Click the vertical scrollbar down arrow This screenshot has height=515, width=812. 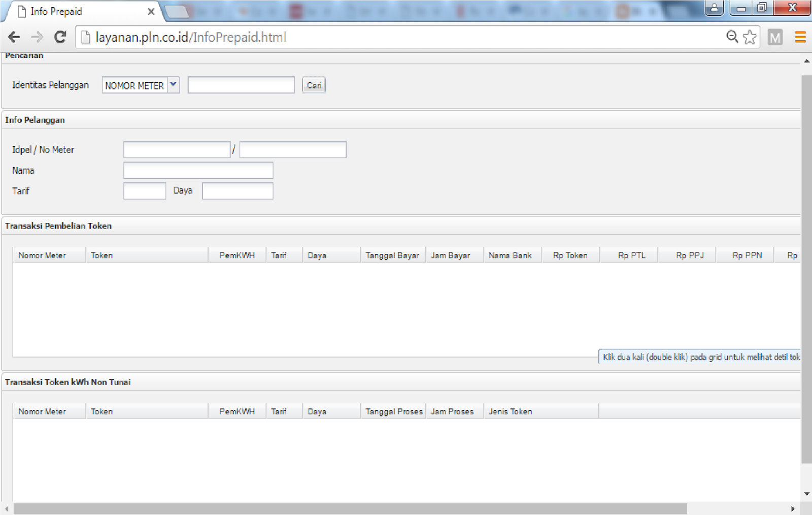coord(806,494)
